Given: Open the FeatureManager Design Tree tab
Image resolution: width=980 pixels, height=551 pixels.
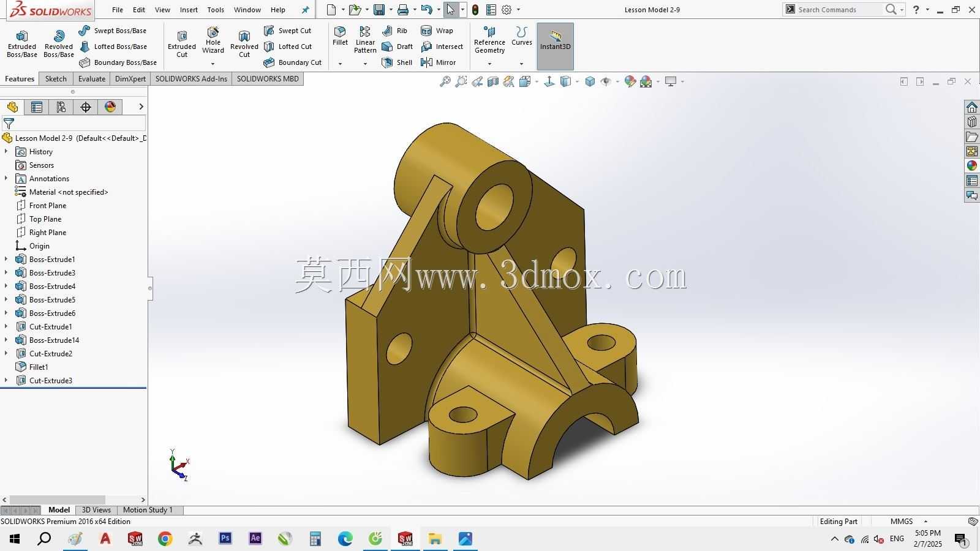Looking at the screenshot, I should [x=12, y=107].
